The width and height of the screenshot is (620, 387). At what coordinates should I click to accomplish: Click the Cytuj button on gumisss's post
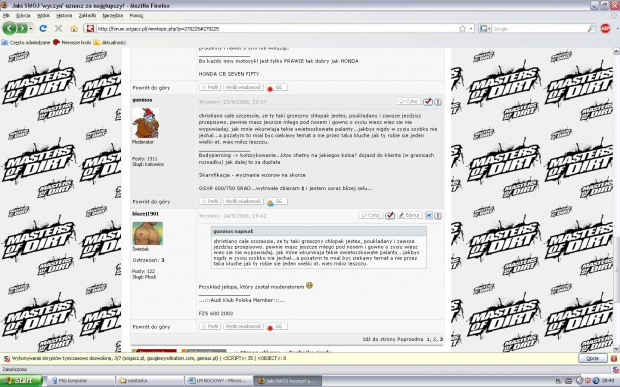pos(409,102)
